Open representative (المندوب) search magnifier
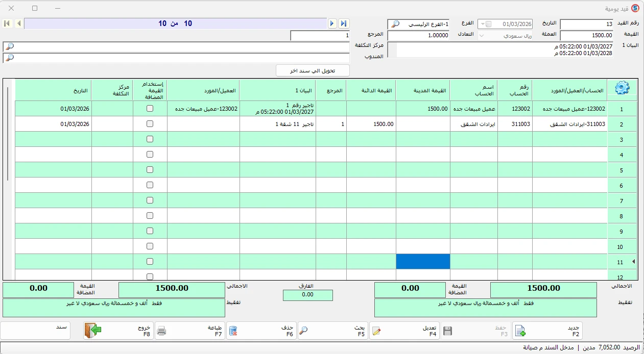 tap(9, 58)
